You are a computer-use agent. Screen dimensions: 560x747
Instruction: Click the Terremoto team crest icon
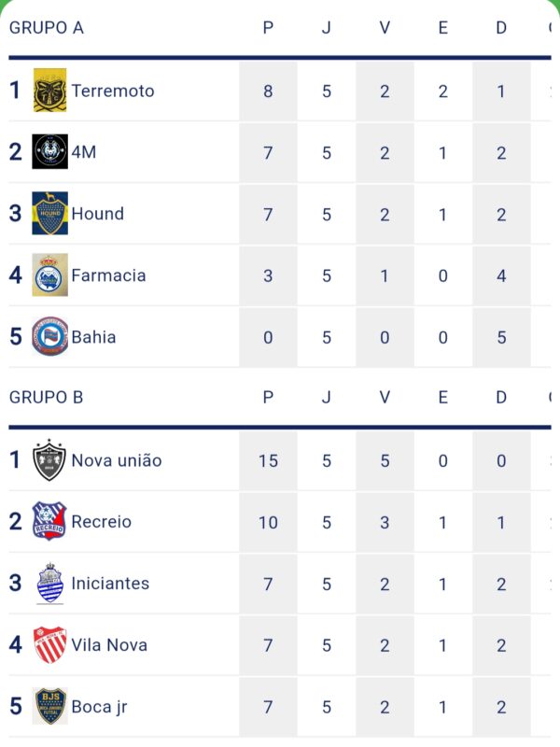[49, 91]
